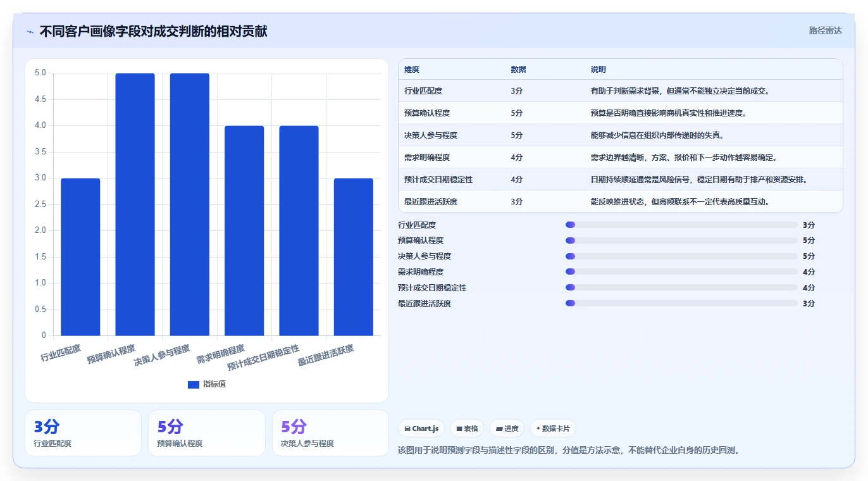Open the 5分 决策人参与程度 data card
Image resolution: width=868 pixels, height=481 pixels.
point(330,433)
